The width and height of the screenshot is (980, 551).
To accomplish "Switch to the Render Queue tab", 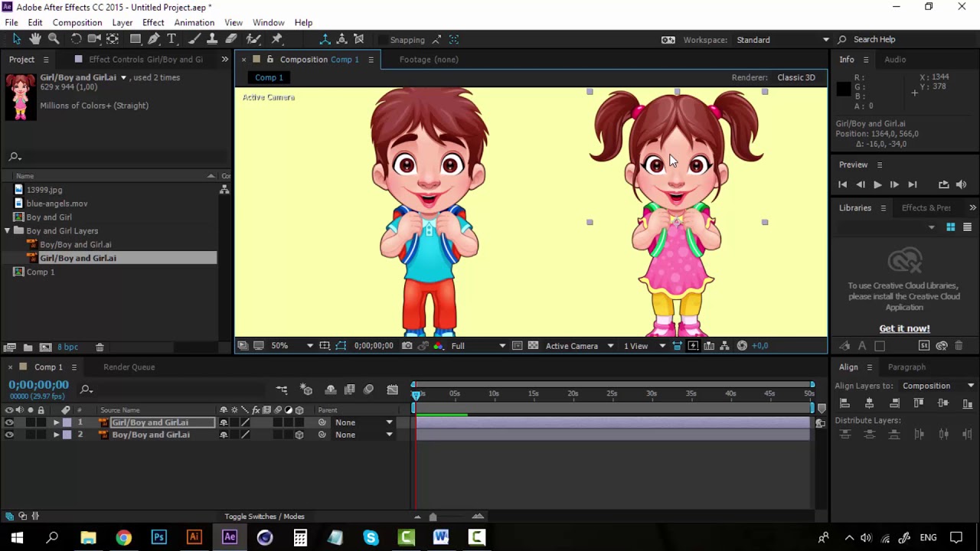I will pyautogui.click(x=129, y=367).
